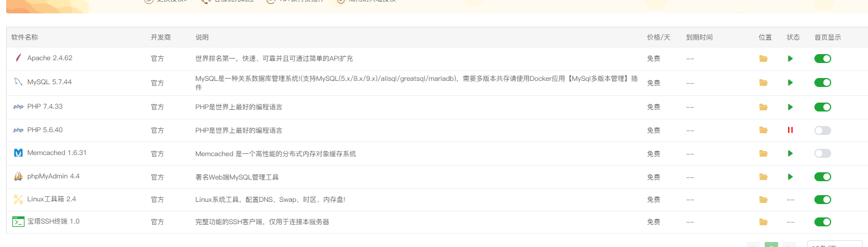Open the phpMyAdmin folder location
868x247 pixels.
pyautogui.click(x=764, y=177)
